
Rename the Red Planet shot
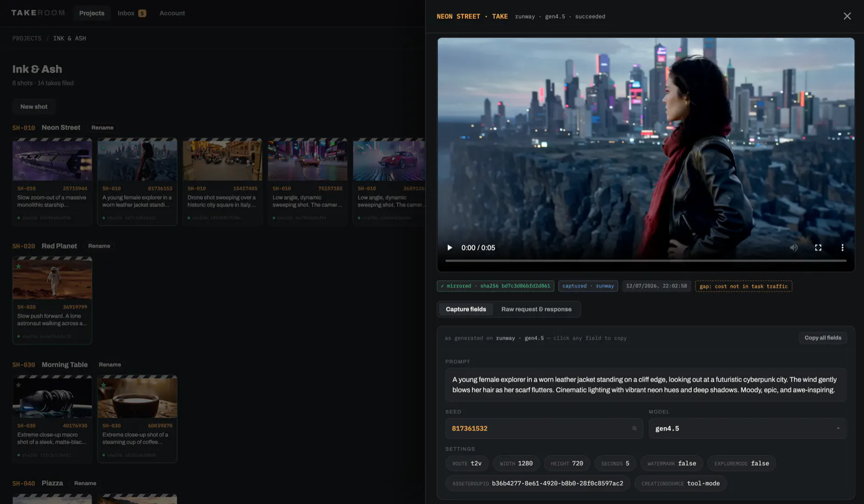(99, 246)
